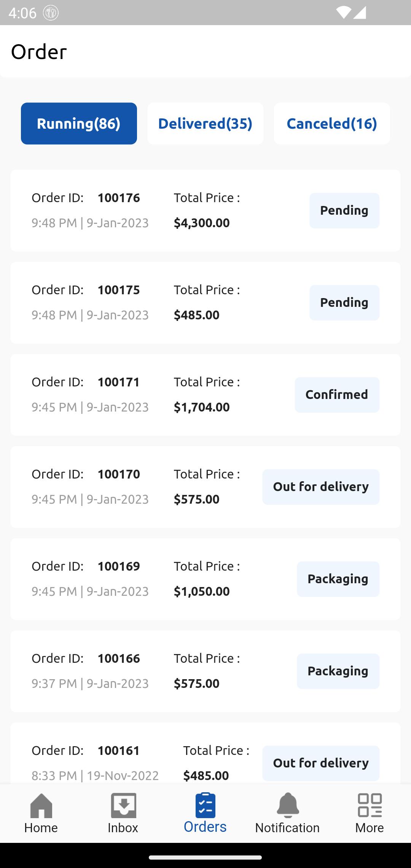The image size is (411, 868).
Task: Open order ID 100176 details
Action: pyautogui.click(x=205, y=211)
